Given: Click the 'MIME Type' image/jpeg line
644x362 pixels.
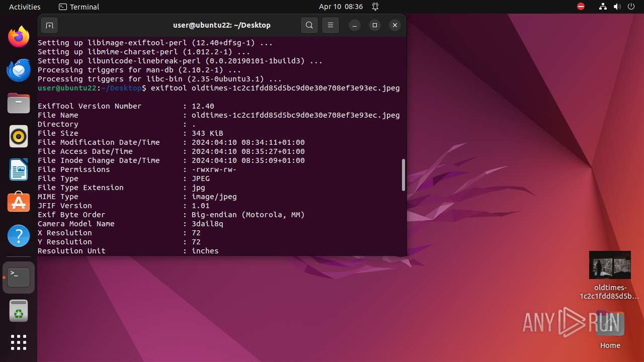Looking at the screenshot, I should (x=137, y=197).
